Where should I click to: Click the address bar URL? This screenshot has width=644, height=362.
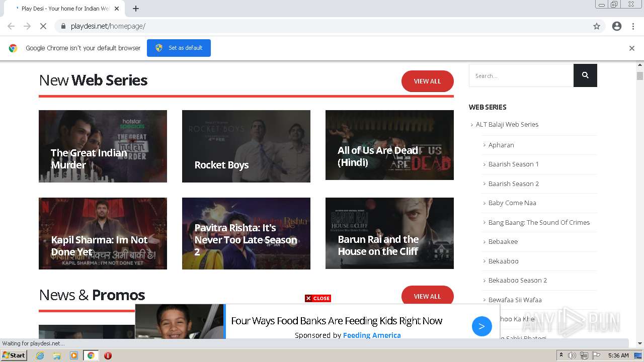[x=108, y=26]
